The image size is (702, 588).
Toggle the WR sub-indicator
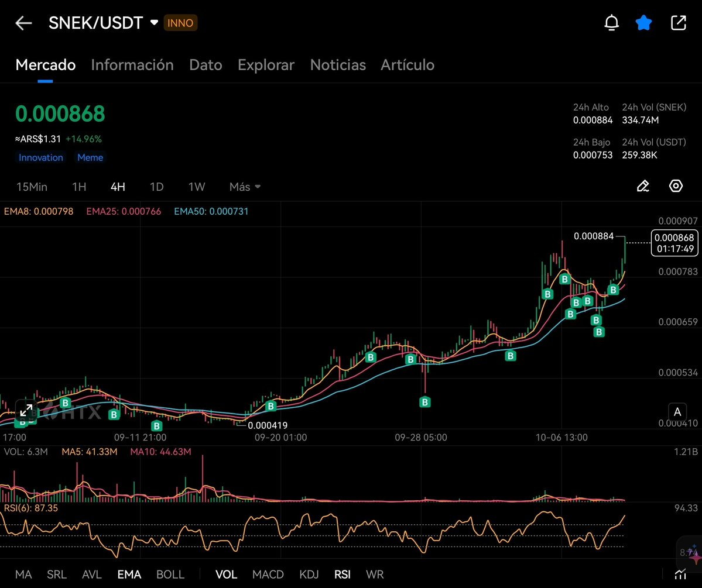(375, 574)
